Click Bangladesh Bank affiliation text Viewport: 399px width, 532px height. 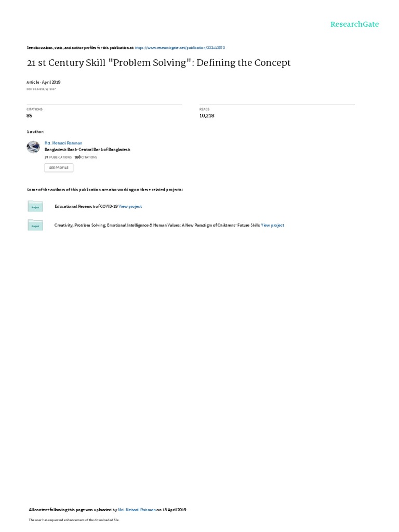tap(87, 150)
